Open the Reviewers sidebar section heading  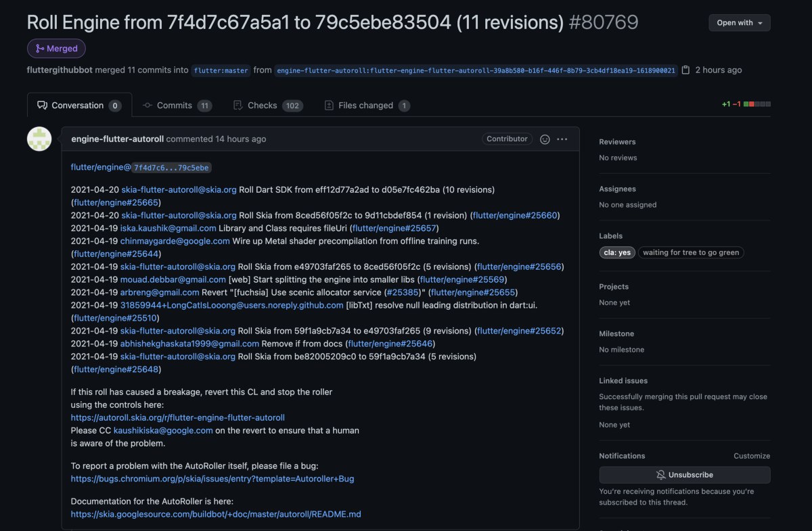(617, 142)
